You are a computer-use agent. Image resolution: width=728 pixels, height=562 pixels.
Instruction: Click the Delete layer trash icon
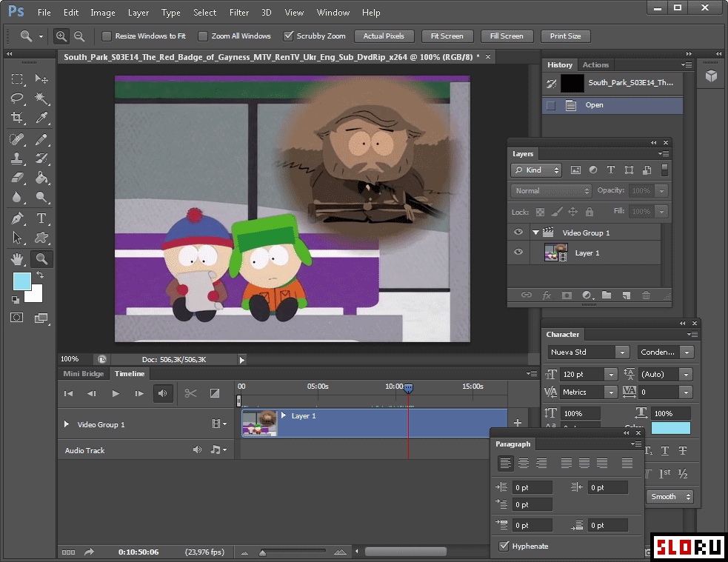click(x=646, y=295)
